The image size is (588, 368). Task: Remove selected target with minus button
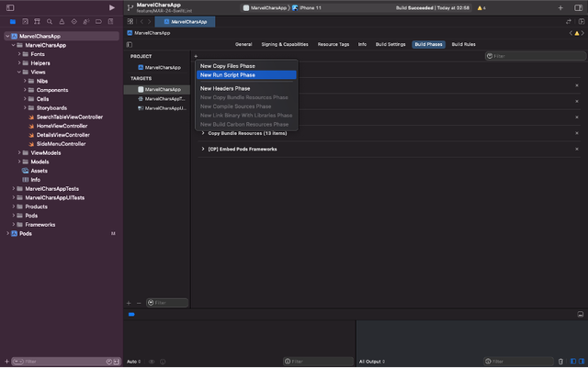pyautogui.click(x=139, y=303)
